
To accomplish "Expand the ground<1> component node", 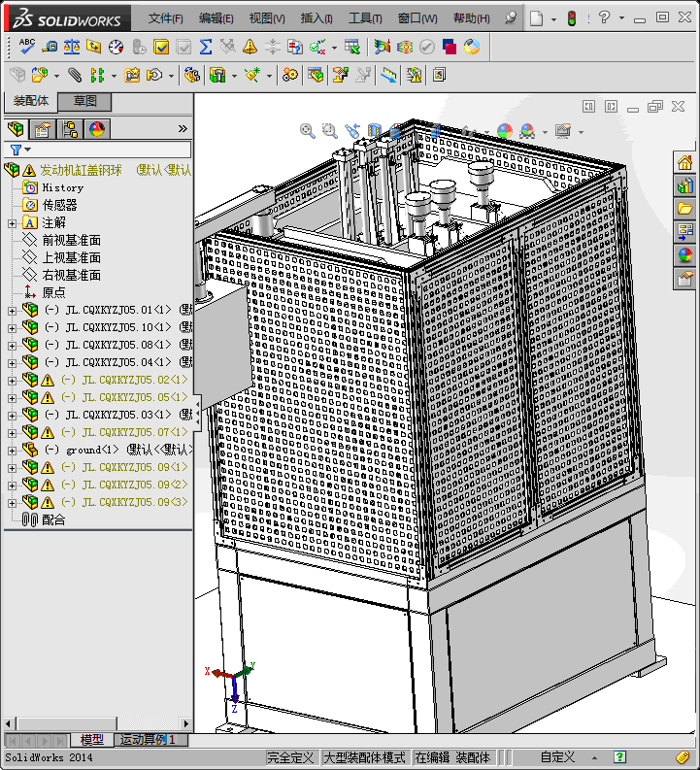I will (x=12, y=451).
